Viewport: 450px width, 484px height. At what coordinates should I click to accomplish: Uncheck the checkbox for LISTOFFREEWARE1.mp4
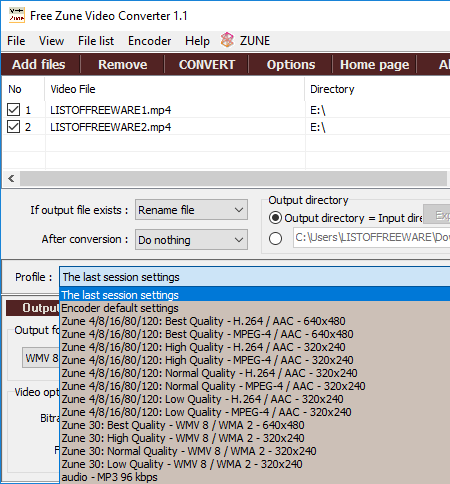(13, 110)
